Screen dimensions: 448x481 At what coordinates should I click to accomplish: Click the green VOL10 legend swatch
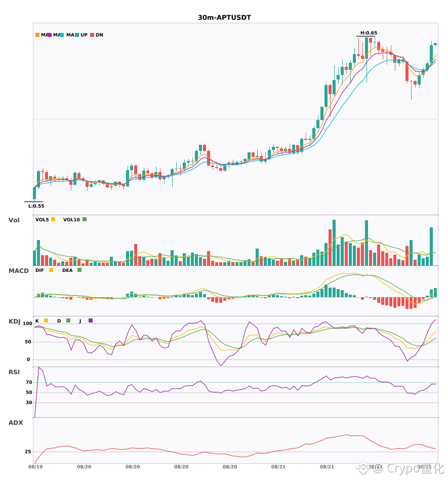click(85, 219)
